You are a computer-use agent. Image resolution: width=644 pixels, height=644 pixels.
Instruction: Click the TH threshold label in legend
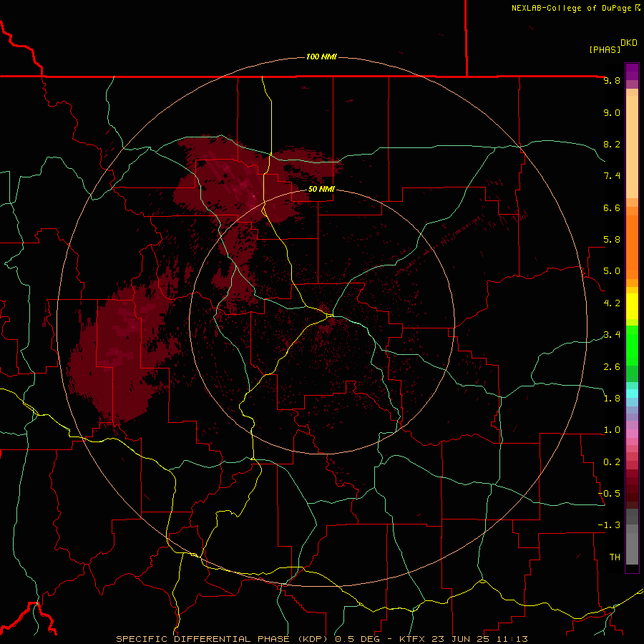click(615, 557)
